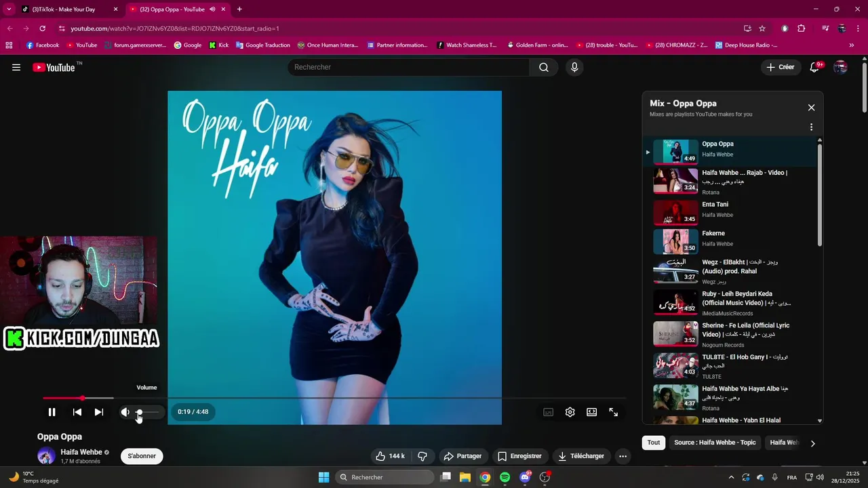Image resolution: width=868 pixels, height=488 pixels.
Task: Open Haifa Wehbe channel name link
Action: (81, 452)
